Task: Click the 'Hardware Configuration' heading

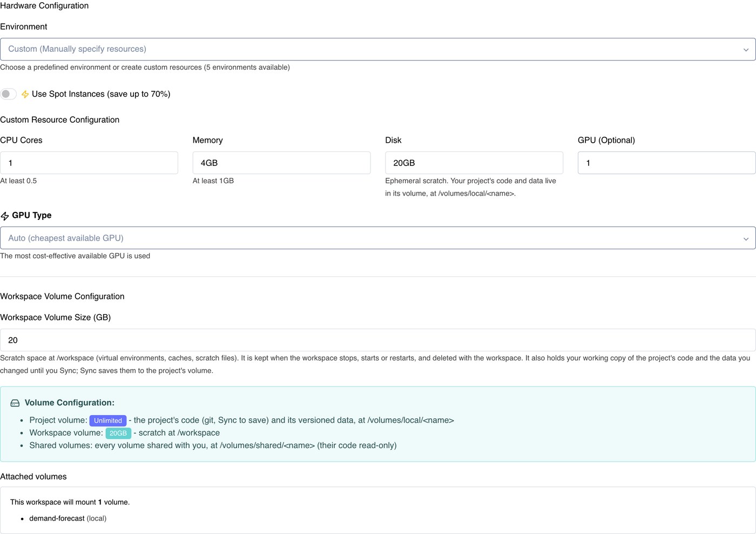Action: point(44,6)
